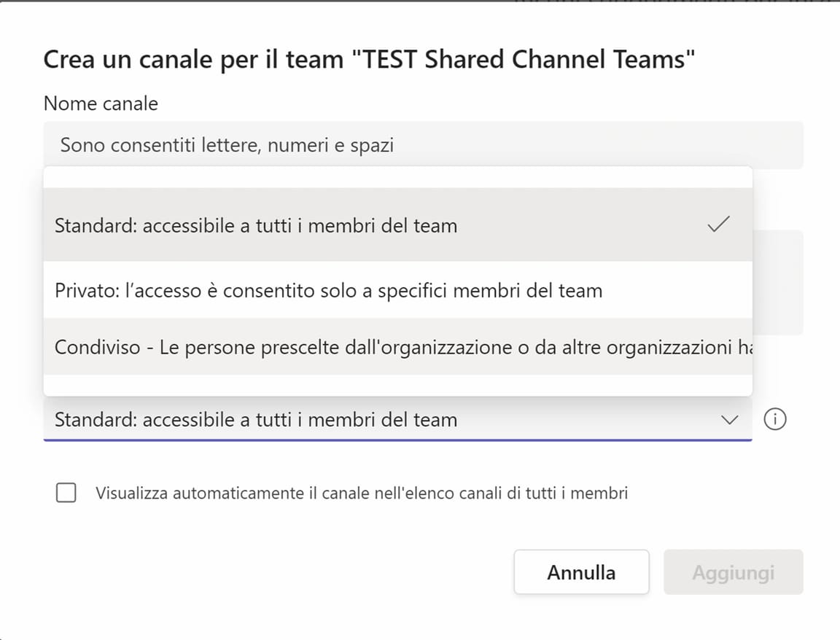
Task: Click the "Nome canale" field label
Action: (x=101, y=104)
